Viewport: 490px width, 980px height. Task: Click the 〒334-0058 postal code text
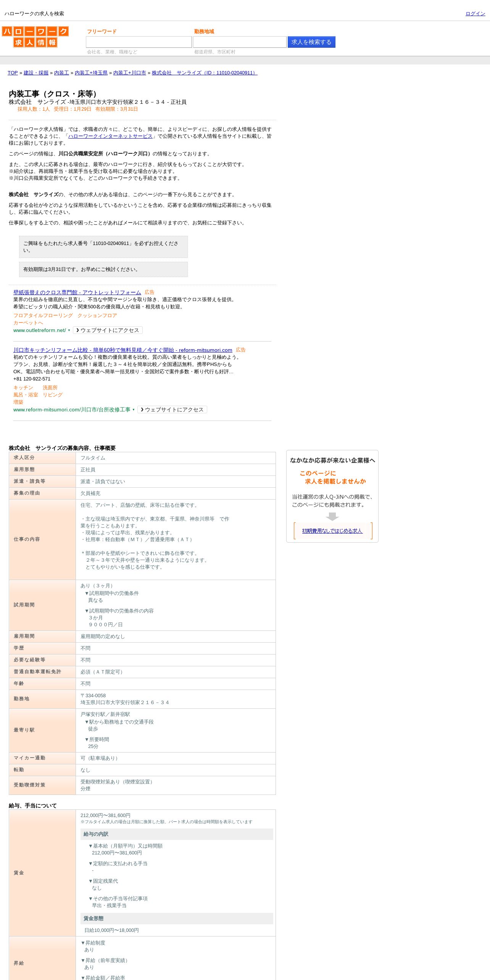pyautogui.click(x=93, y=696)
